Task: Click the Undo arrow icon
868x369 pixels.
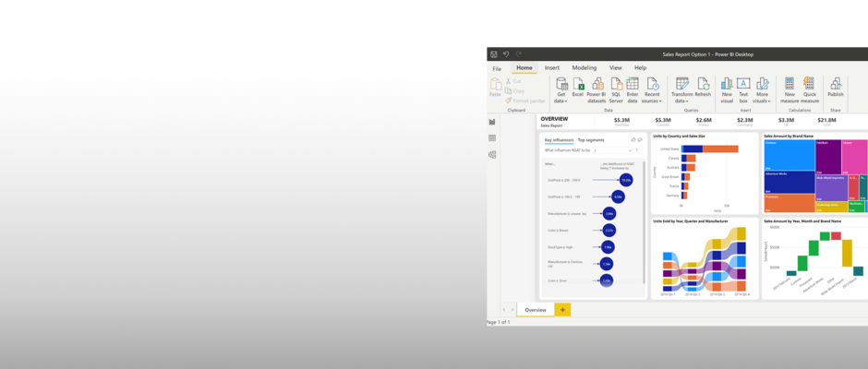Action: tap(506, 54)
